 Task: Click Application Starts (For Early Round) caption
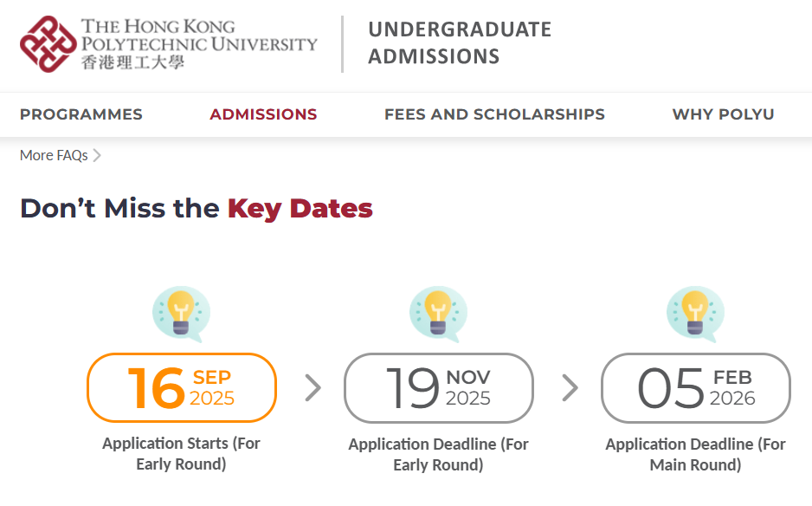click(181, 454)
